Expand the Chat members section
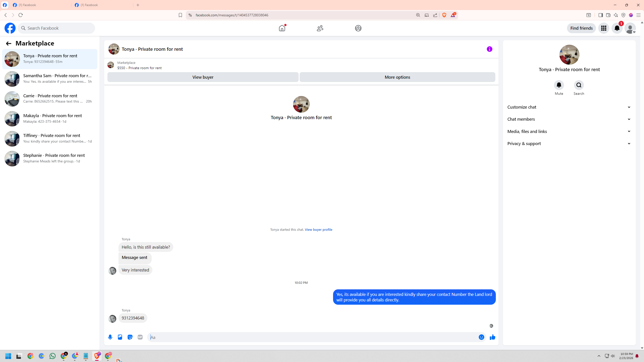The image size is (644, 362). point(569,119)
